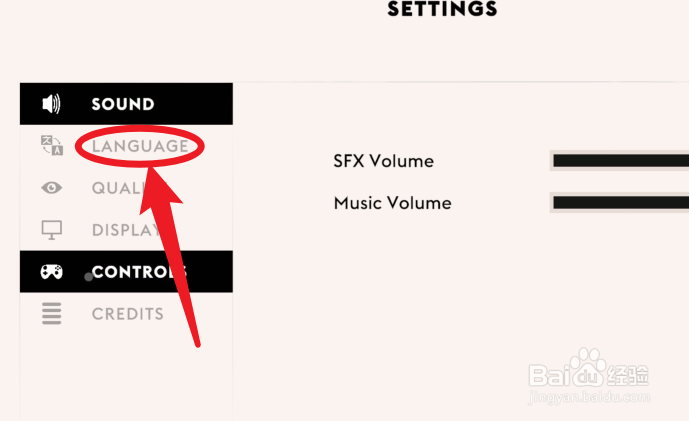Click the SETTINGS page heading
689x421 pixels.
442,9
